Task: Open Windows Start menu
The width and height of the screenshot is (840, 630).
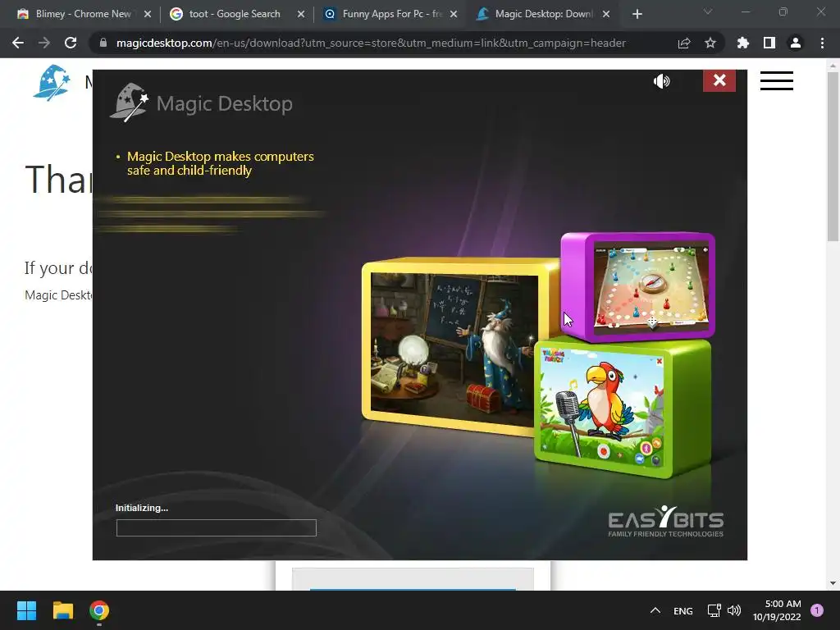Action: click(26, 610)
